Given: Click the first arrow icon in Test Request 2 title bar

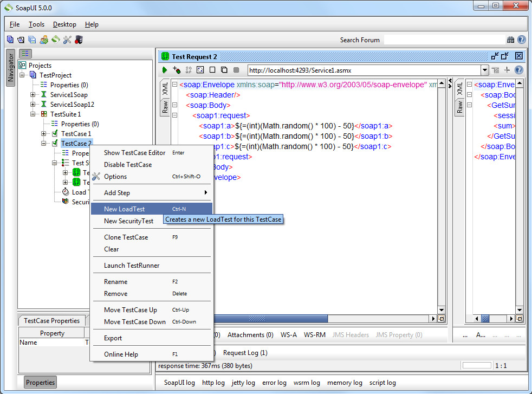Looking at the screenshot, I should (x=495, y=56).
